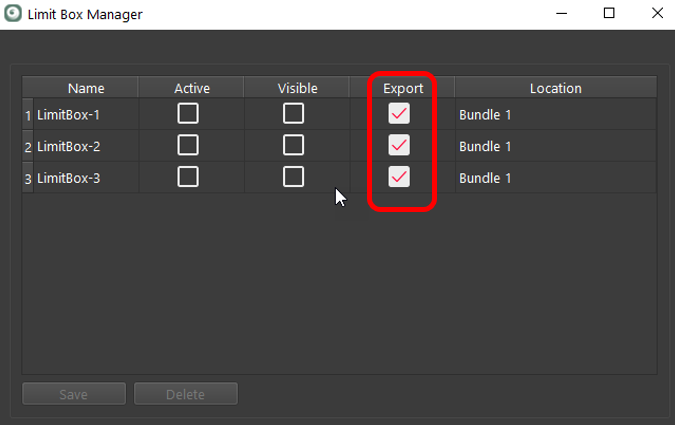Screen dimensions: 675x425
Task: Enable Active checkbox for LimitBox-2
Action: click(188, 146)
